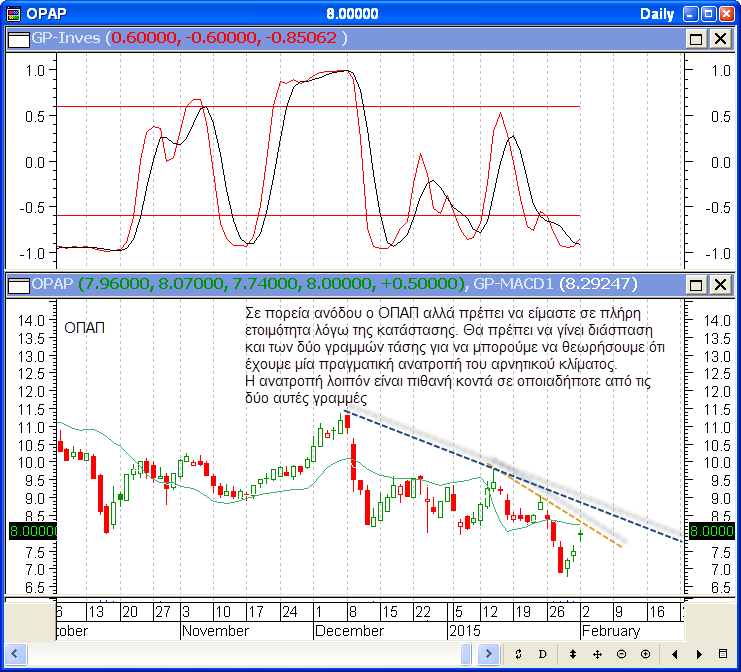Click the four-way move/pan chart icon
Viewport: 741px width, 672px height.
pyautogui.click(x=597, y=654)
